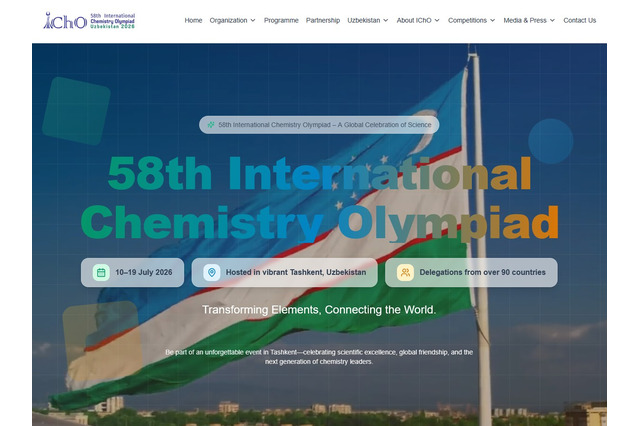The height and width of the screenshot is (426, 640).
Task: Expand the About IChO dropdown
Action: click(419, 20)
